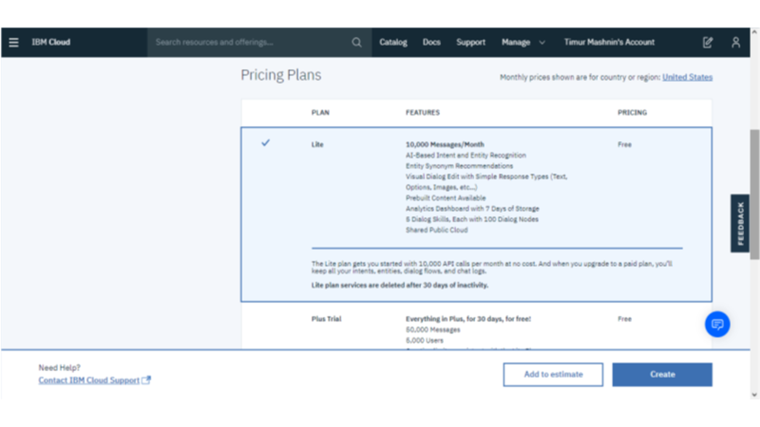Open the user profile icon
This screenshot has width=760, height=427.
pyautogui.click(x=736, y=43)
